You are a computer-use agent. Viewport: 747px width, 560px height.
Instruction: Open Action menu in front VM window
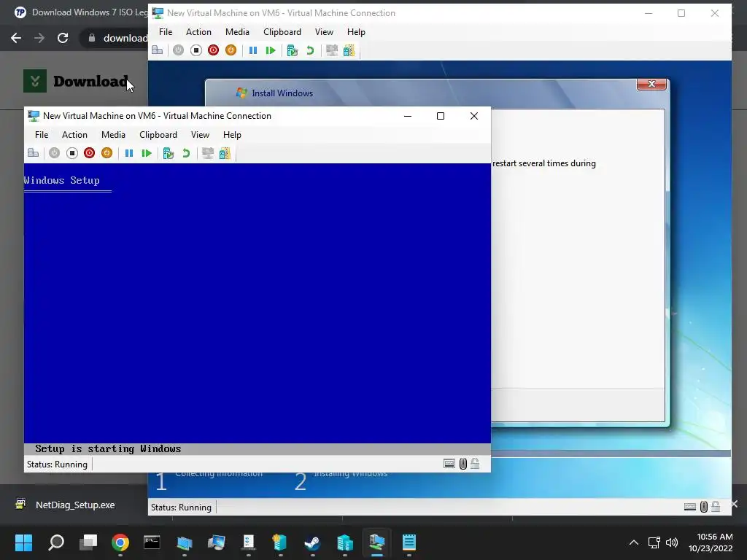point(74,135)
